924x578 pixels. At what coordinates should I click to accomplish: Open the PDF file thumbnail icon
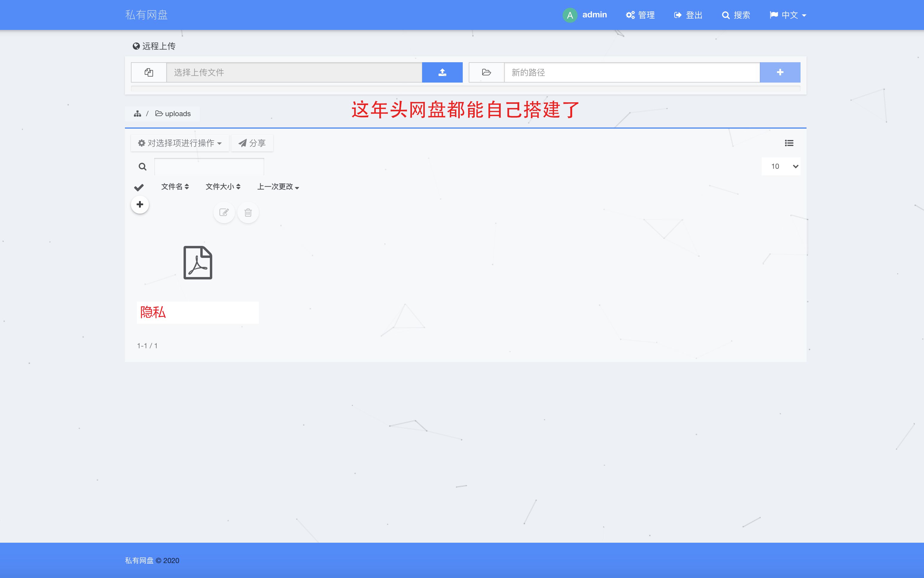(x=198, y=263)
